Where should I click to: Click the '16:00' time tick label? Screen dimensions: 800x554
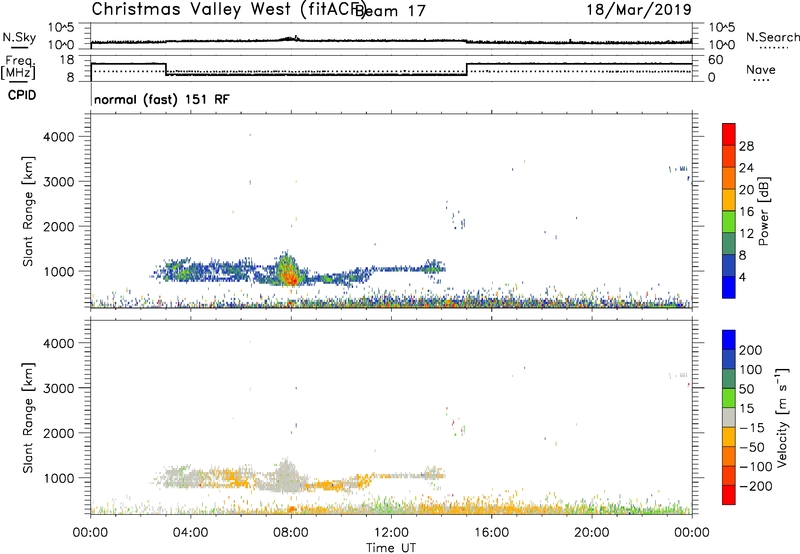click(x=491, y=533)
